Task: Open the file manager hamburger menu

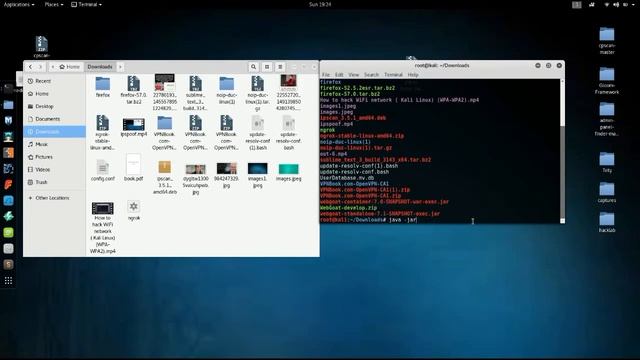Action: click(x=280, y=67)
